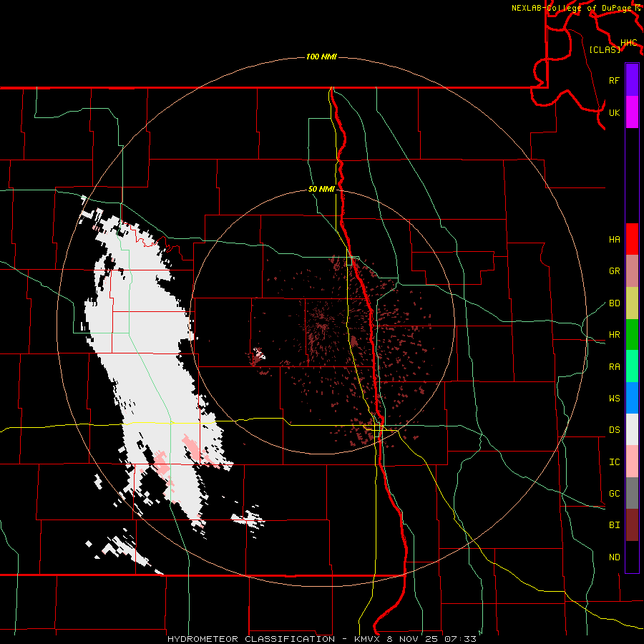Click the 100 NMI range ring label
Viewport: 644px width, 644px height.
321,57
